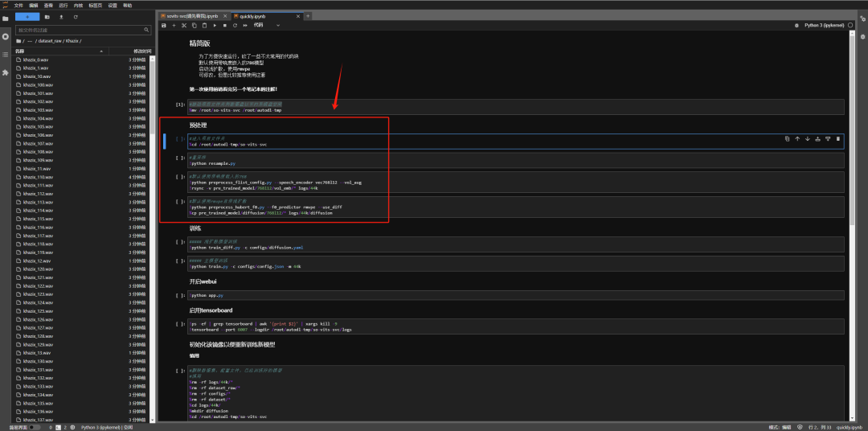Viewport: 868px width, 431px height.
Task: Refresh the file browser list
Action: click(76, 17)
